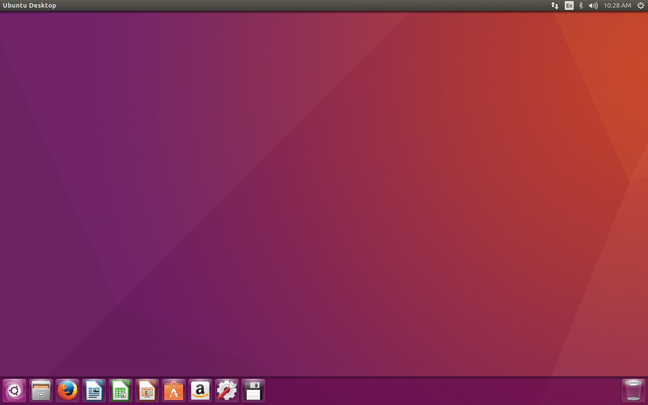This screenshot has height=405, width=648.
Task: Open the Bluetooth indicator menu
Action: [x=581, y=5]
